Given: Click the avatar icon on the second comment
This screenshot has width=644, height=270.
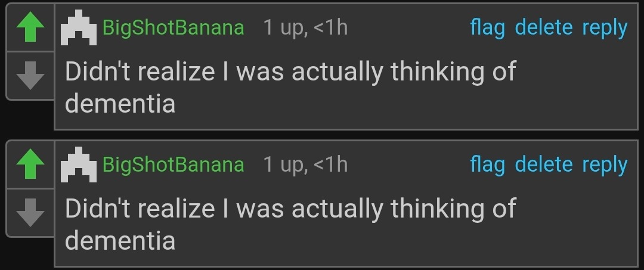Looking at the screenshot, I should [x=78, y=166].
